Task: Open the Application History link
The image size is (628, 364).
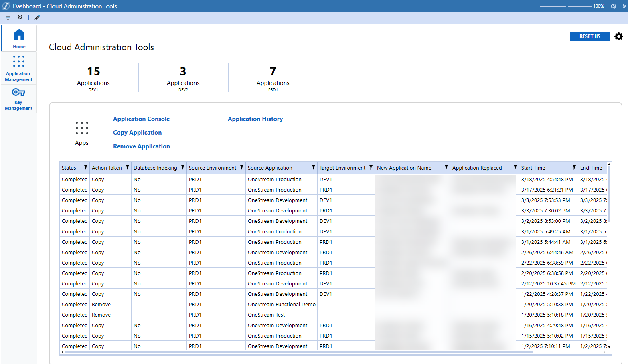Action: click(x=255, y=119)
